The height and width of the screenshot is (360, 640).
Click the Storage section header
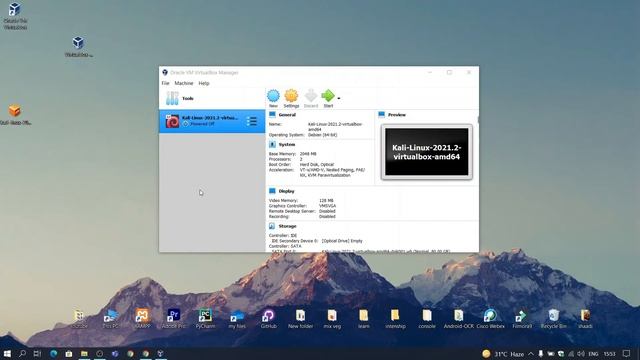point(287,226)
